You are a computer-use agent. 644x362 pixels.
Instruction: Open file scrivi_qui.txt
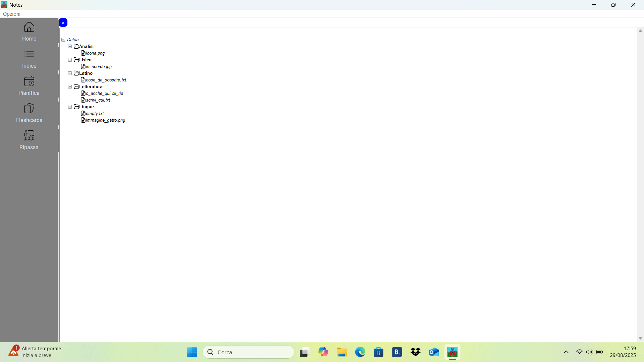click(98, 100)
